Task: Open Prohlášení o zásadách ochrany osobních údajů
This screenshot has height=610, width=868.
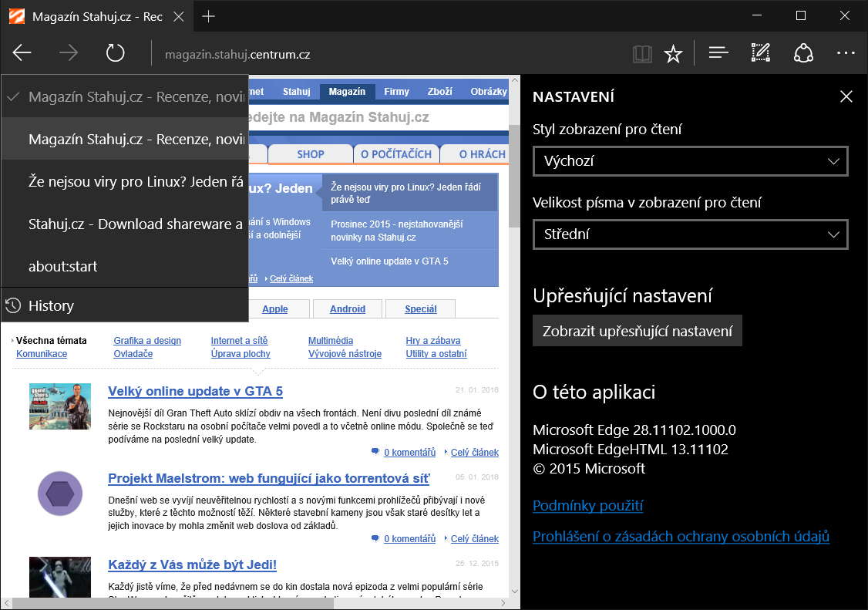Action: (681, 536)
